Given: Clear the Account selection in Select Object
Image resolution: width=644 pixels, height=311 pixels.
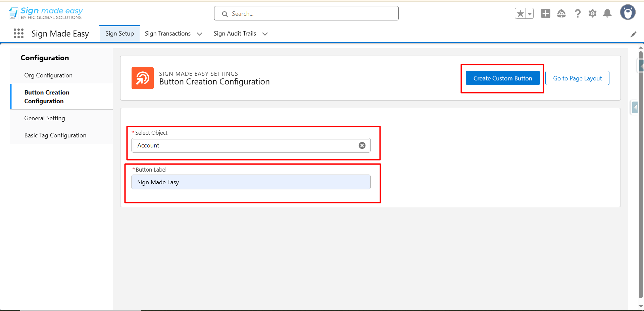Looking at the screenshot, I should pos(362,145).
